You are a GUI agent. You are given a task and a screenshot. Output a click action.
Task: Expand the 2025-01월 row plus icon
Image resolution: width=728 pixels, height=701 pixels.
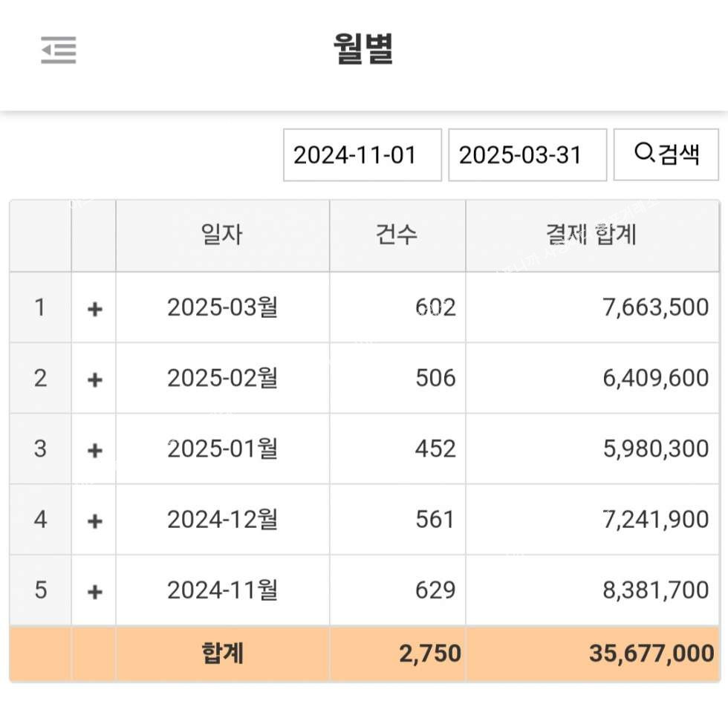94,450
